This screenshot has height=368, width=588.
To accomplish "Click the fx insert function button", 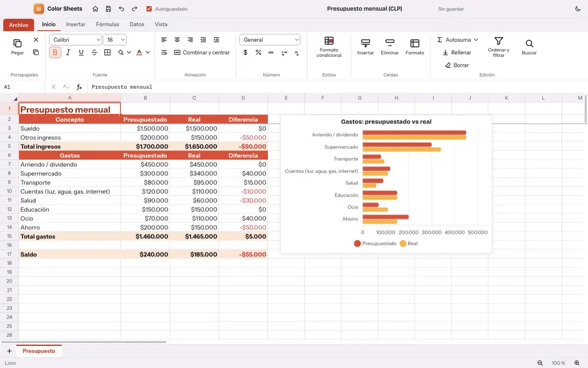I will 79,87.
